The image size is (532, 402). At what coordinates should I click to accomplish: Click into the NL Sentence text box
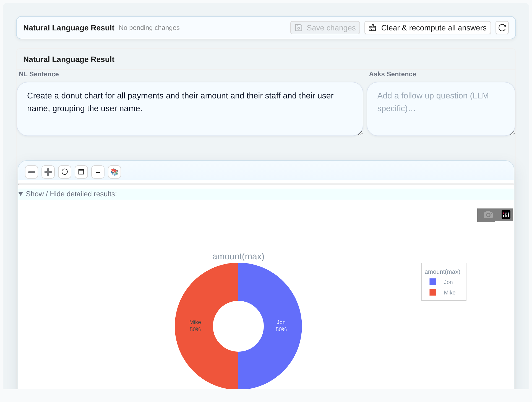190,109
